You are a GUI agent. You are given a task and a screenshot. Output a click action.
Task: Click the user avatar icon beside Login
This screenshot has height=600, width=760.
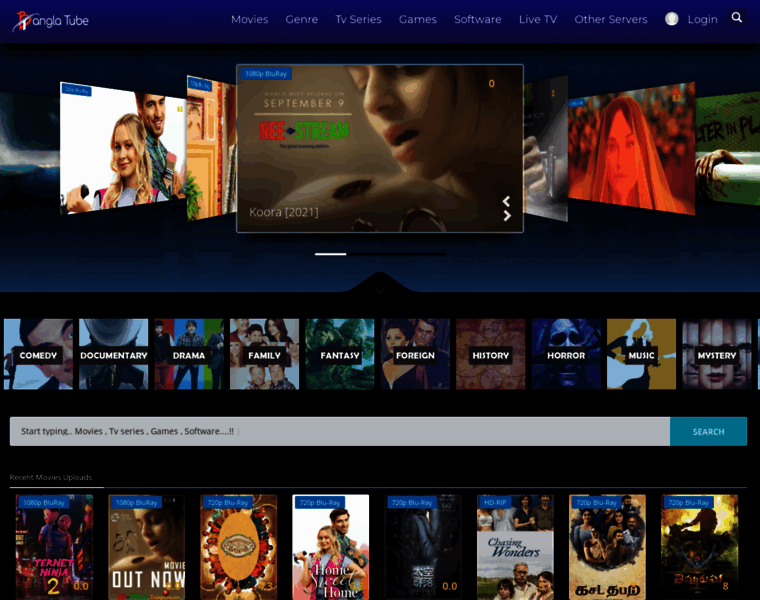[x=671, y=19]
